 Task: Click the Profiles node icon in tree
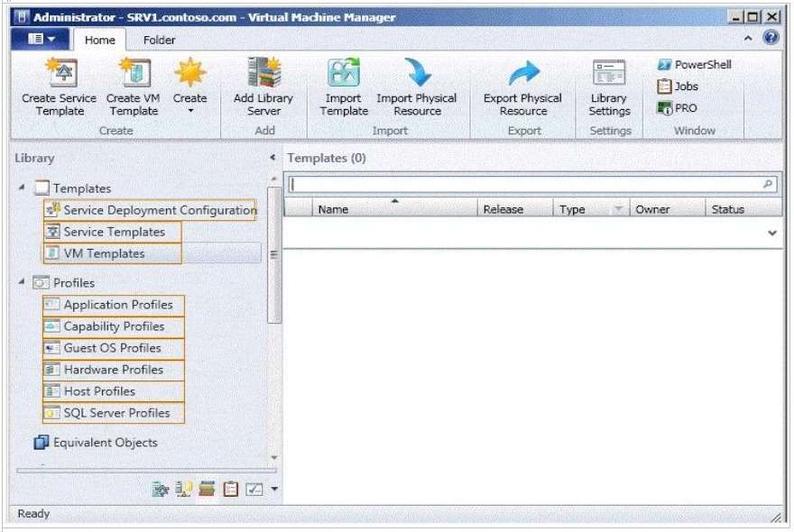[41, 282]
